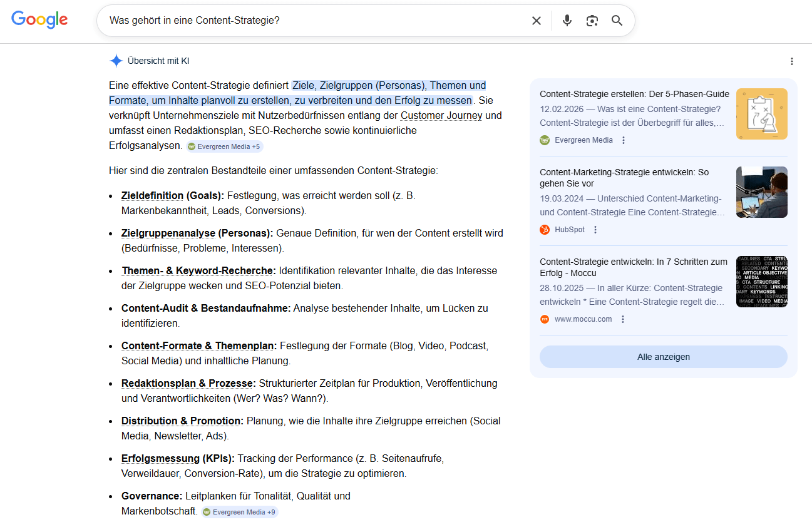Click the microphone icon for voice search
812x527 pixels.
pyautogui.click(x=567, y=20)
